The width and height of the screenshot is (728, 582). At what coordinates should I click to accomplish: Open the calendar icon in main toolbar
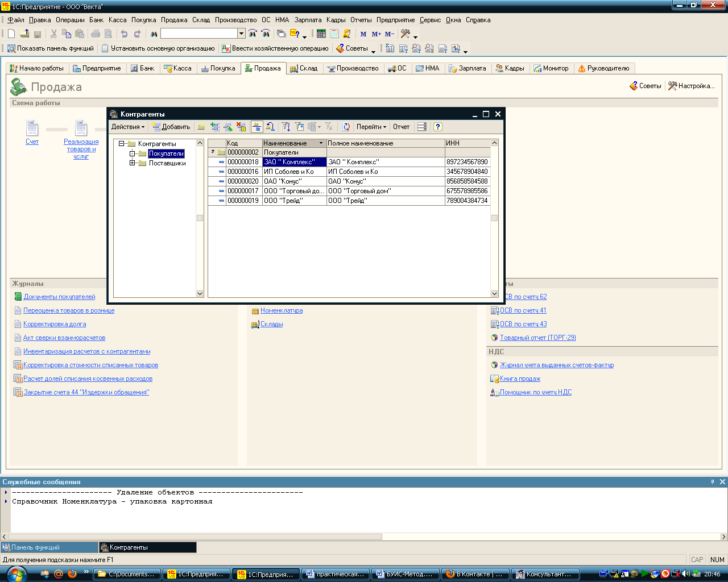tap(334, 34)
